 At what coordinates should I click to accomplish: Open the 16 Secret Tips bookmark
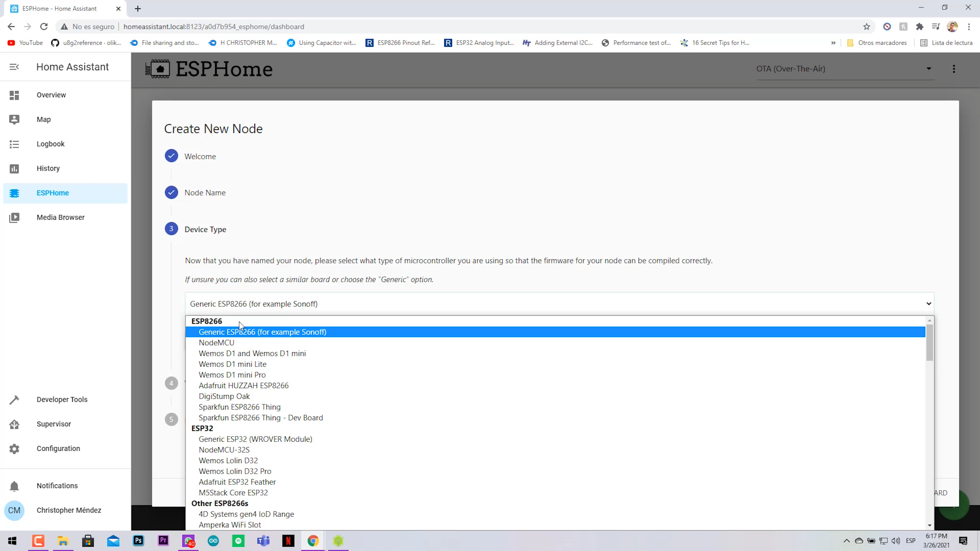(715, 43)
